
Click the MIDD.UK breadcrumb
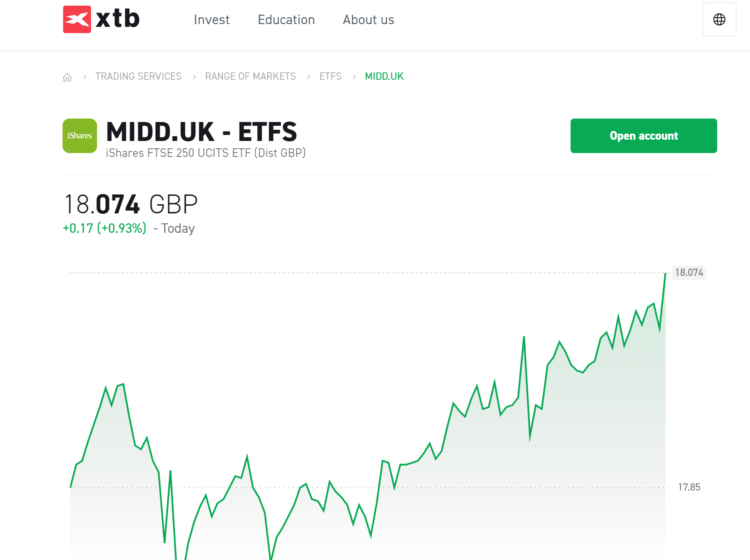tap(384, 76)
